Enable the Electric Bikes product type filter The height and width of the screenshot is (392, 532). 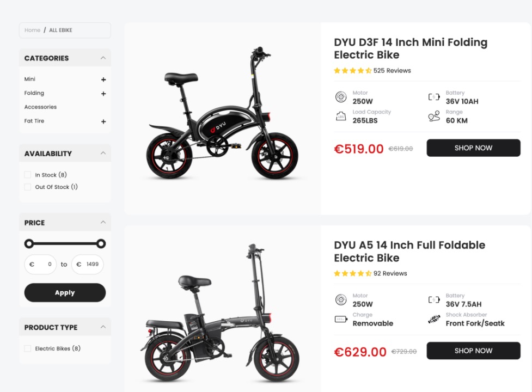[28, 348]
